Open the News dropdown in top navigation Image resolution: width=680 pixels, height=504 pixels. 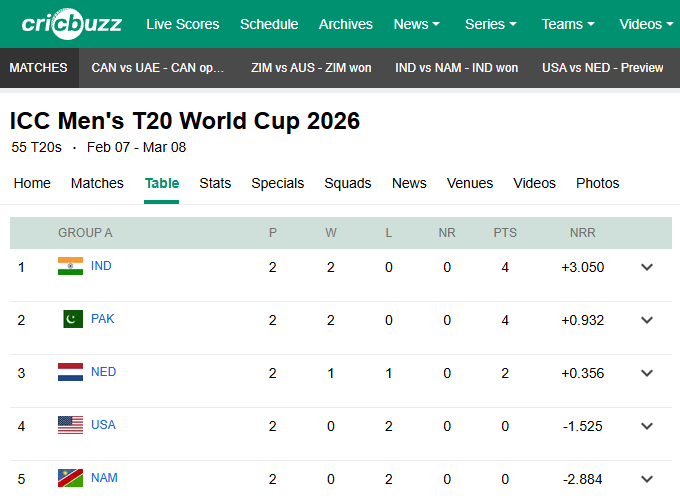(417, 24)
